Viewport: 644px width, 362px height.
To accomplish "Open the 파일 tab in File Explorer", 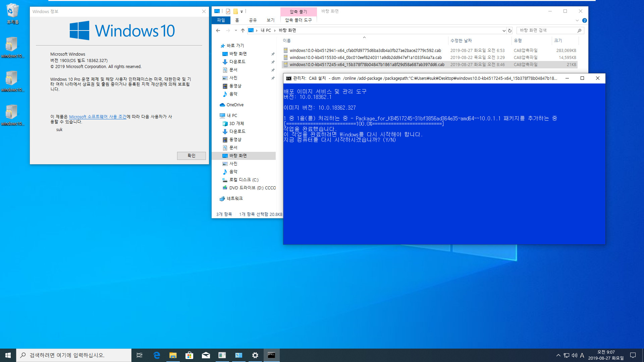I will (x=221, y=20).
